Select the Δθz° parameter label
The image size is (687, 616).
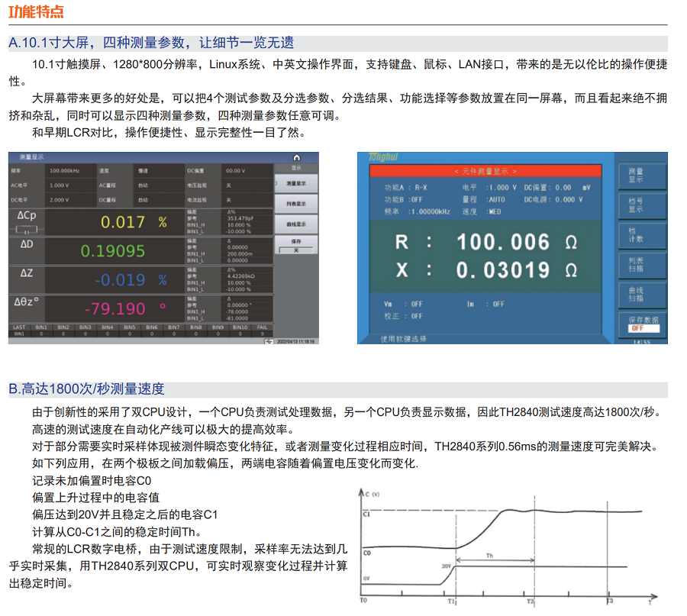(27, 302)
